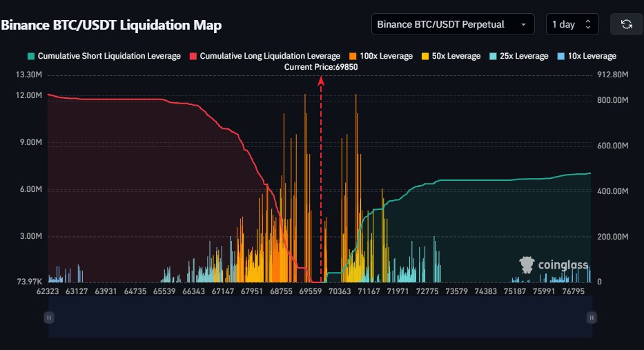
Task: Toggle the 25x Leverage legend item
Action: pos(519,57)
